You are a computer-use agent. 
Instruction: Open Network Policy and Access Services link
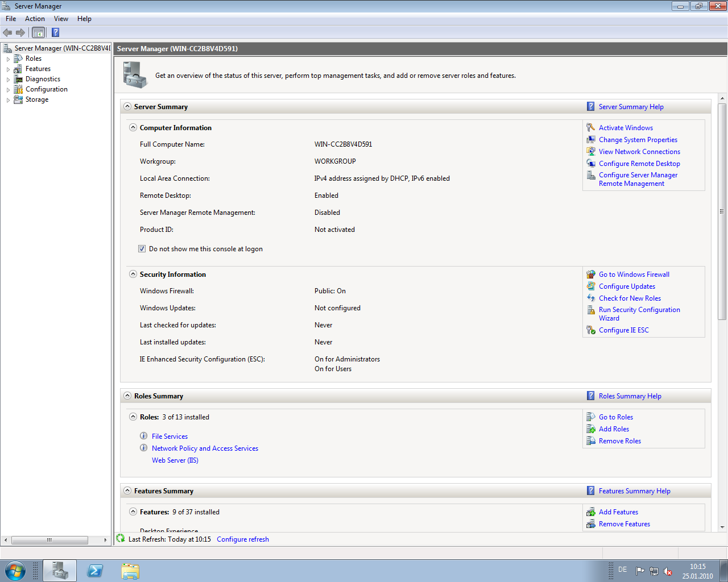pos(205,448)
